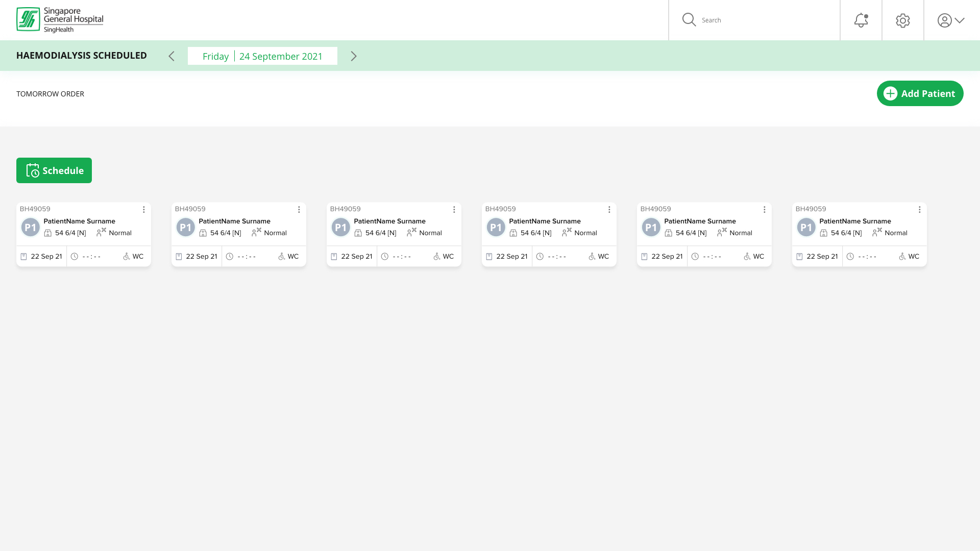Click the P1 avatar on first patient card

point(31,228)
